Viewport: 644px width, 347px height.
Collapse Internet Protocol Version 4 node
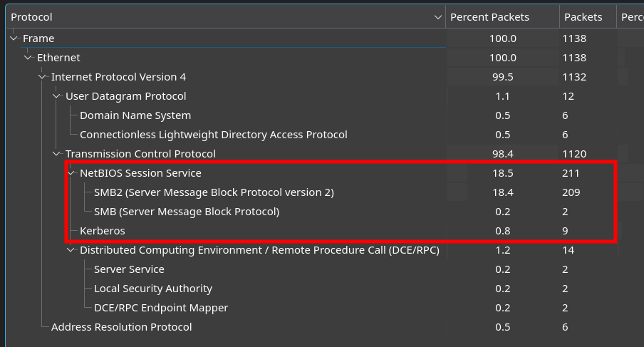tap(43, 77)
